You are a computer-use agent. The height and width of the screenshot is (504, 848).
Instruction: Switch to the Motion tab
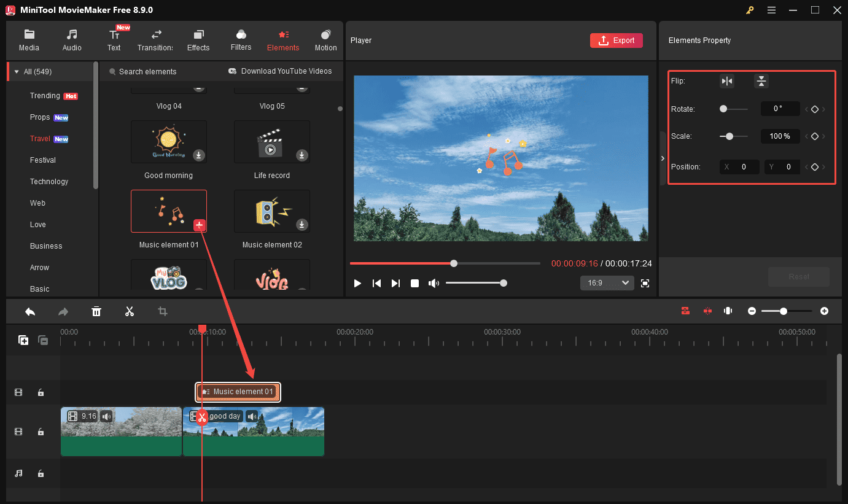tap(325, 40)
